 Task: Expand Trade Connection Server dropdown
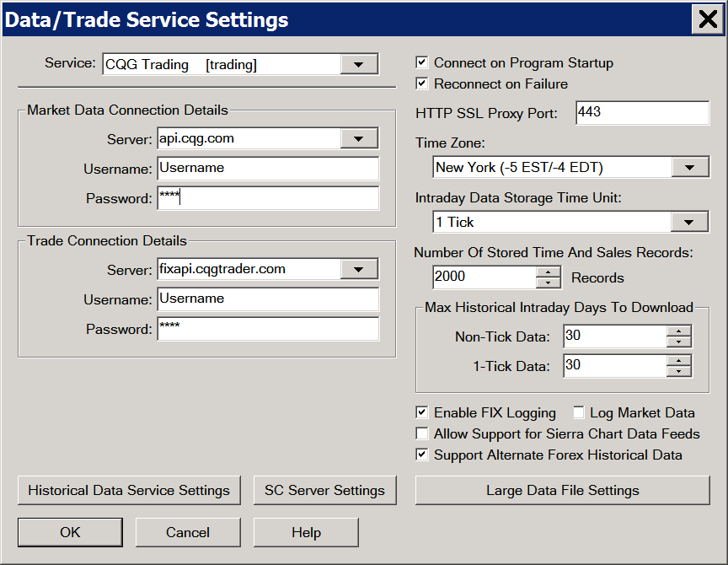click(358, 270)
